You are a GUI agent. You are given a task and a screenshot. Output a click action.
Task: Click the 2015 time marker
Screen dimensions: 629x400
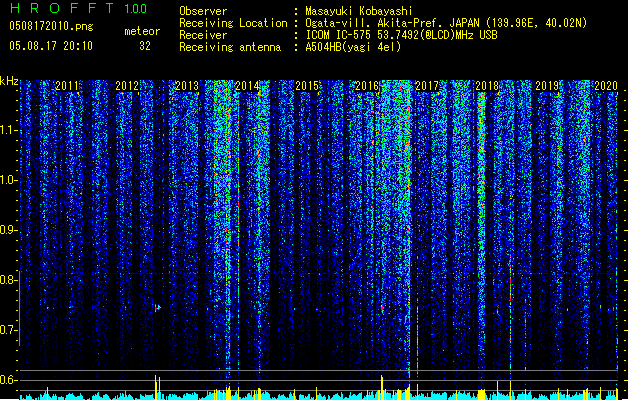307,86
